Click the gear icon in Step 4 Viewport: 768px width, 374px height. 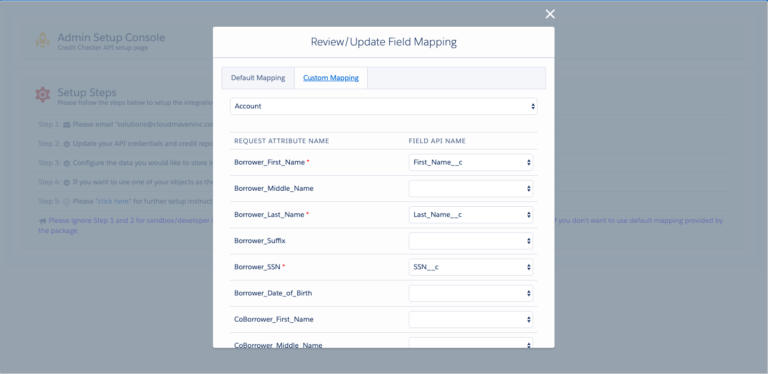[67, 182]
